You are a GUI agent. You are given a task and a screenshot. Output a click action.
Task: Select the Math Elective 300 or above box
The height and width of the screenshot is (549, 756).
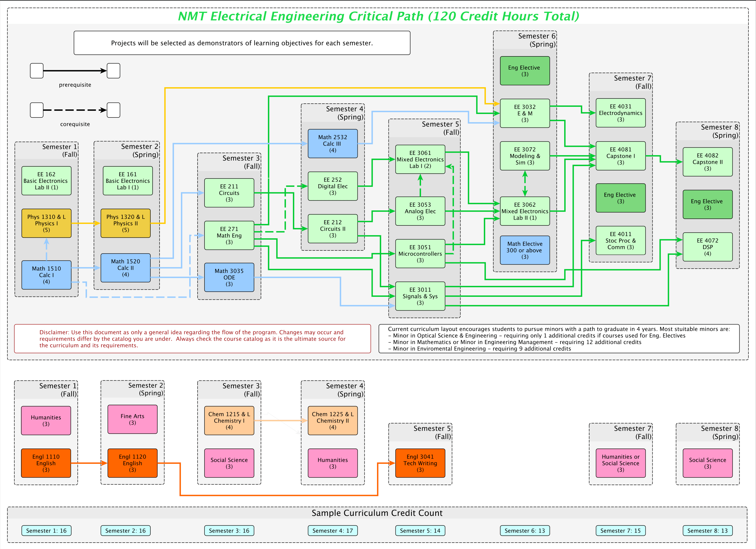pos(525,250)
